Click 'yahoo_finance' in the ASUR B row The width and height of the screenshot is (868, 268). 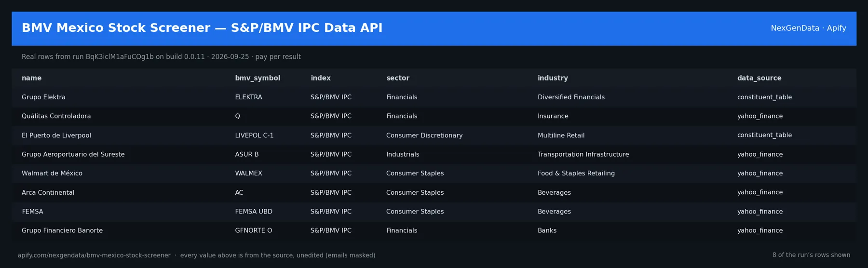pyautogui.click(x=759, y=154)
